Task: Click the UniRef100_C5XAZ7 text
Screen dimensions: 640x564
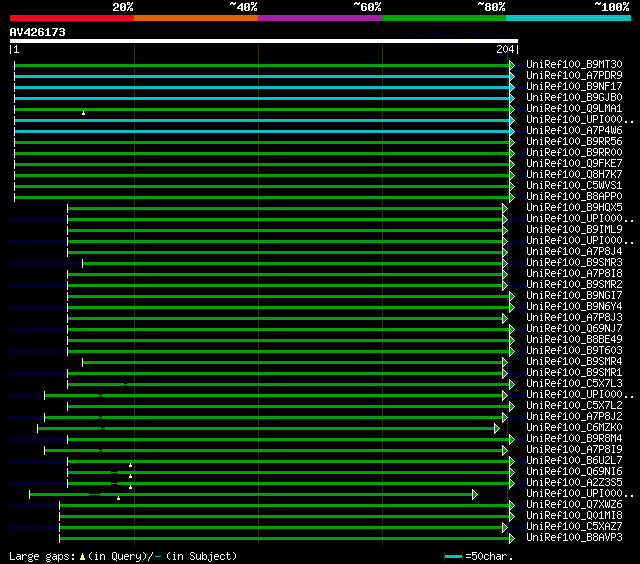Action: coord(574,527)
